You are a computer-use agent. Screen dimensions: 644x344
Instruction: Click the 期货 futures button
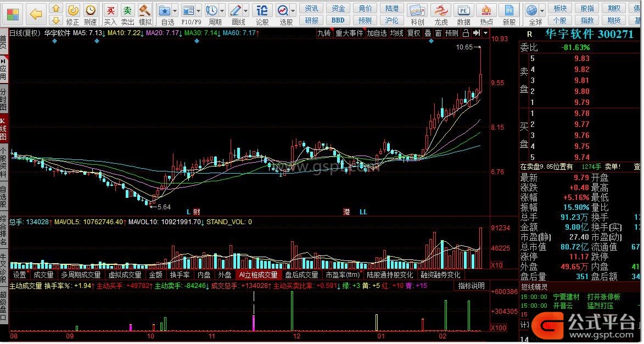tap(614, 20)
